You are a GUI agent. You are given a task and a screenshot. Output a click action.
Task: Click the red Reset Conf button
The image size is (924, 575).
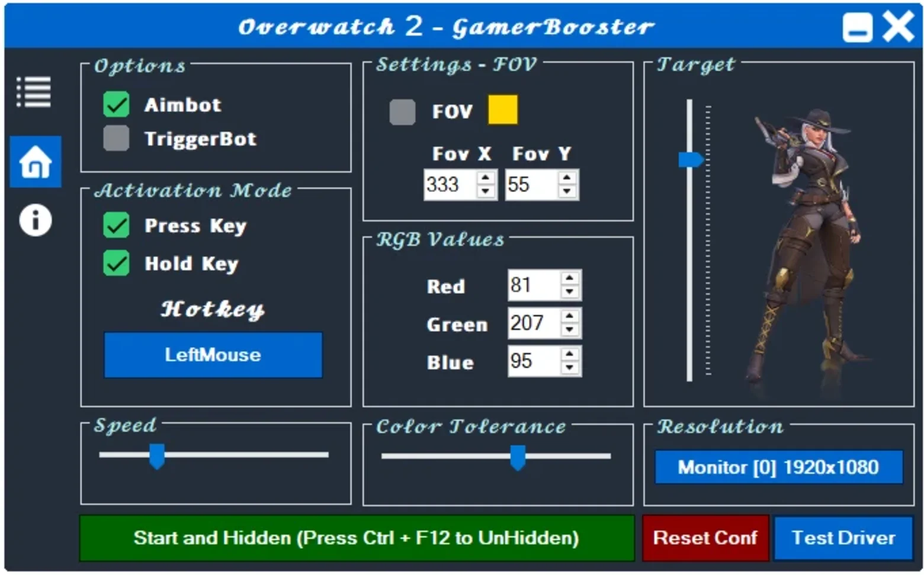(x=705, y=538)
